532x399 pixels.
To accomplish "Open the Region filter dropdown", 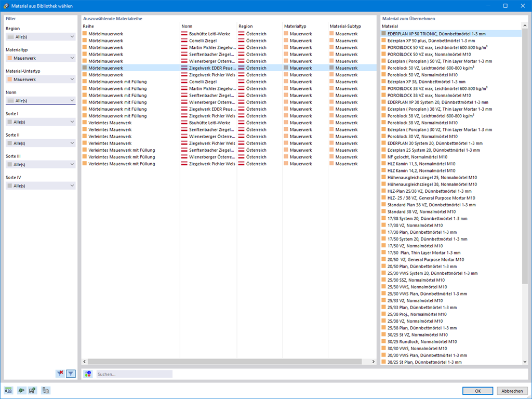I will pos(41,37).
